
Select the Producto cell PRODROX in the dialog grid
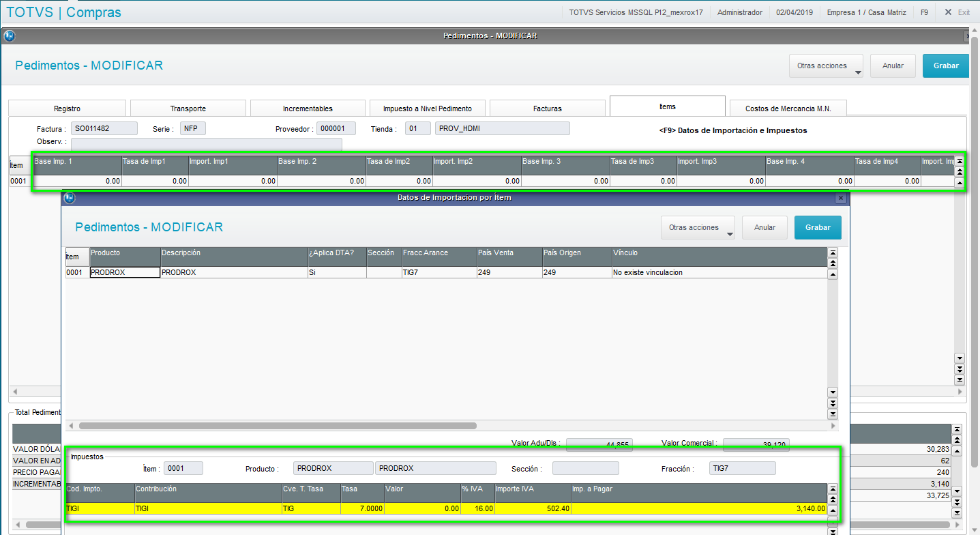pos(125,272)
